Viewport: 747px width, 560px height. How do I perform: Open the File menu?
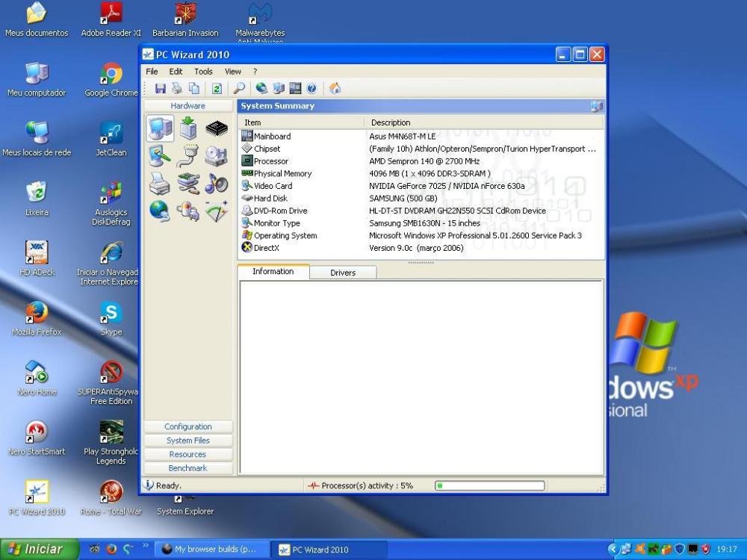152,72
